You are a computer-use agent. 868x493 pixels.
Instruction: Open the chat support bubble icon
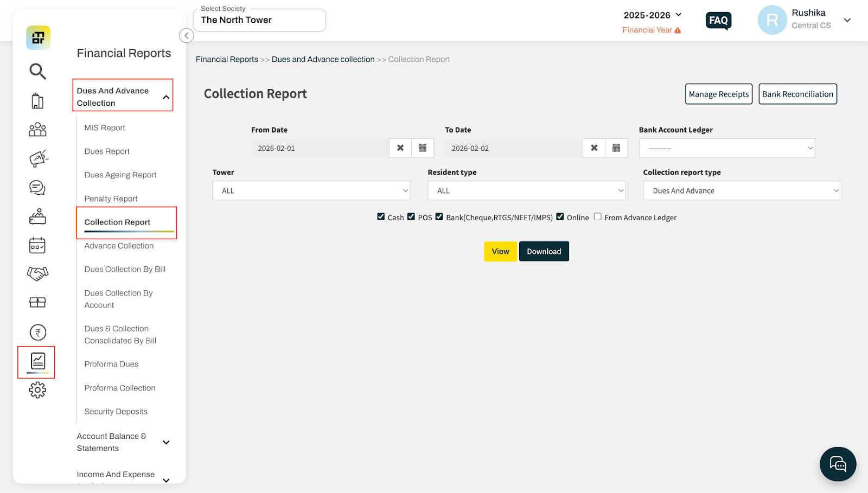click(838, 464)
